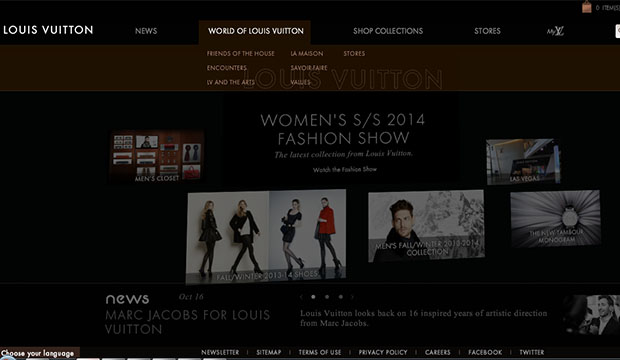Click next news arrow
The width and height of the screenshot is (620, 360).
352,297
